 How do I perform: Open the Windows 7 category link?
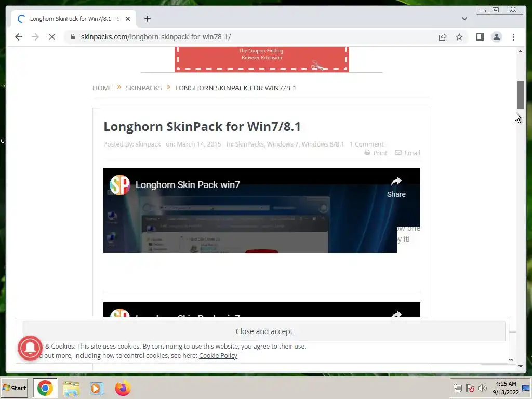tap(283, 144)
